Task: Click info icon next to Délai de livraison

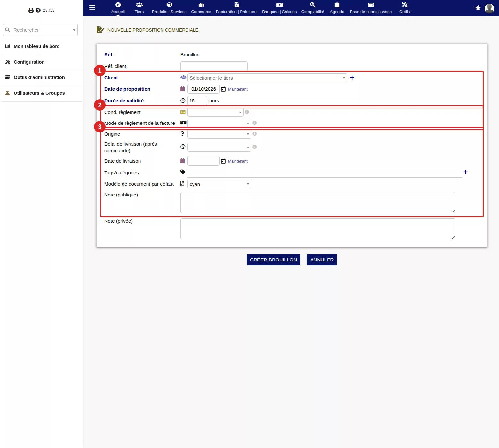Action: [255, 147]
